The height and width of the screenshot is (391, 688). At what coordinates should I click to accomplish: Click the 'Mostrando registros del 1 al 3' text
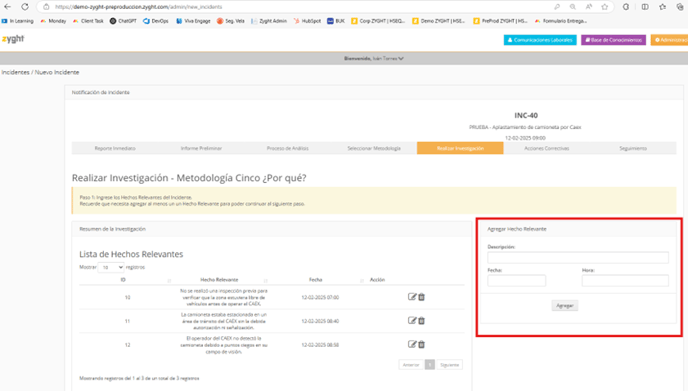coord(139,378)
